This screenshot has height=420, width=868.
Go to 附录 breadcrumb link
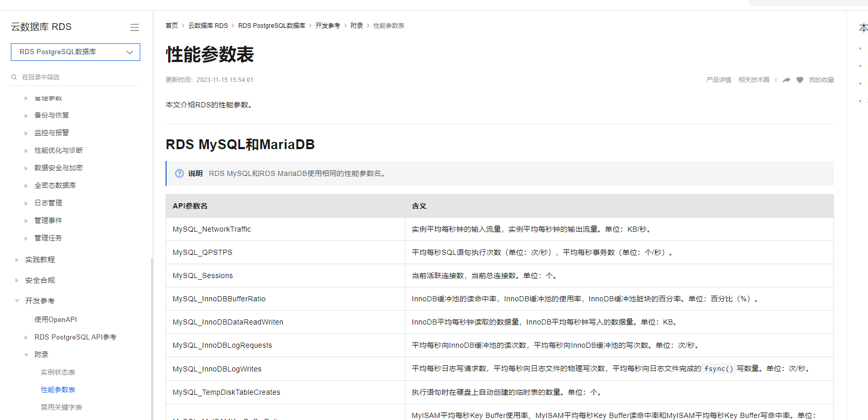(x=357, y=26)
